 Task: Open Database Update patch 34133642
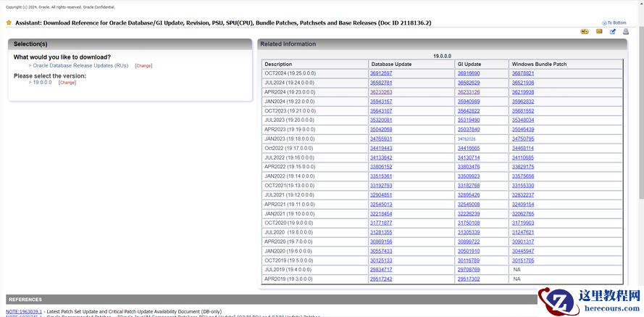point(381,157)
